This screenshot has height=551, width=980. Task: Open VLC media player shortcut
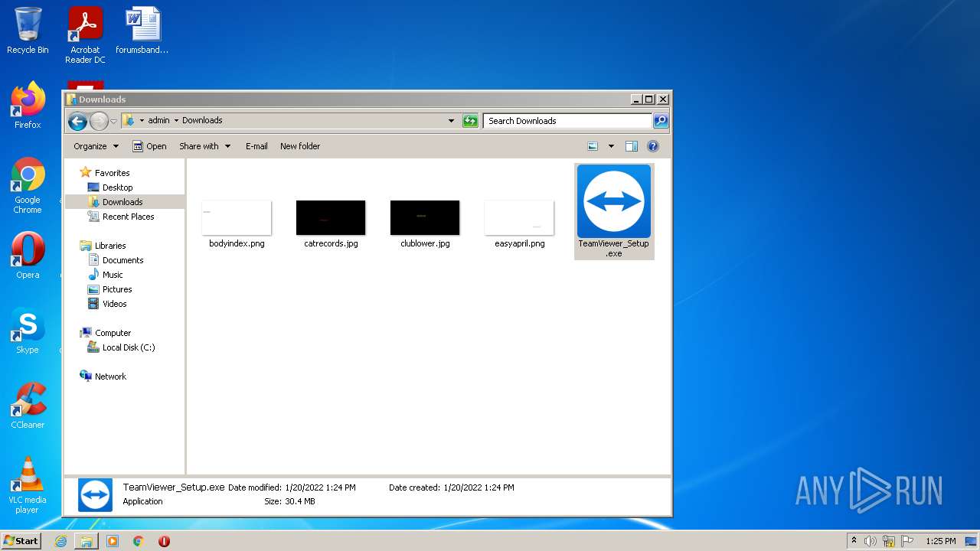tap(28, 485)
